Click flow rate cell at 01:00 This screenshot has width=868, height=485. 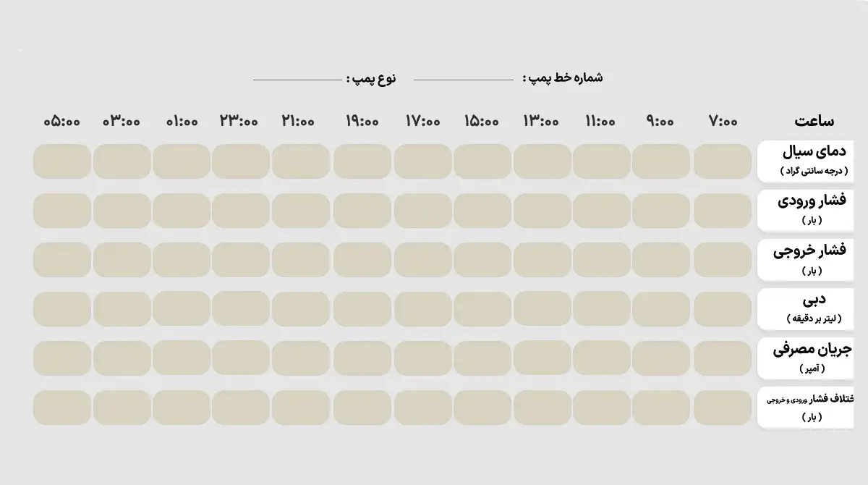tap(182, 309)
